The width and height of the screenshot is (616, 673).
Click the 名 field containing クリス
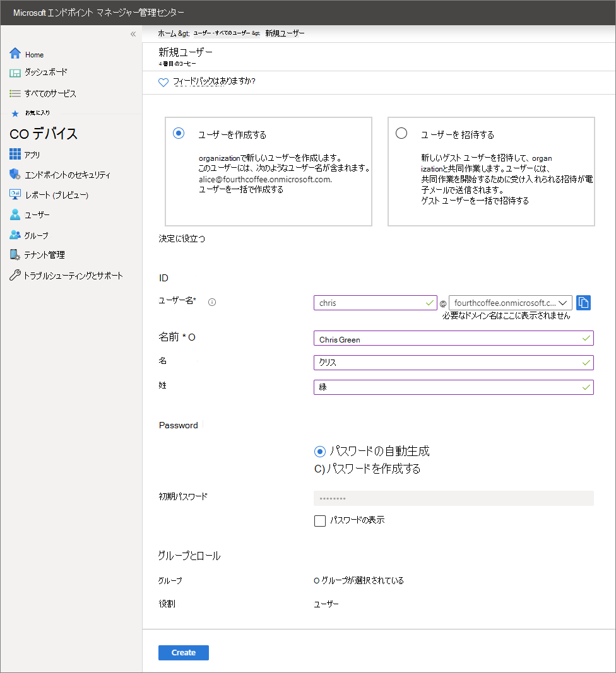(x=454, y=363)
